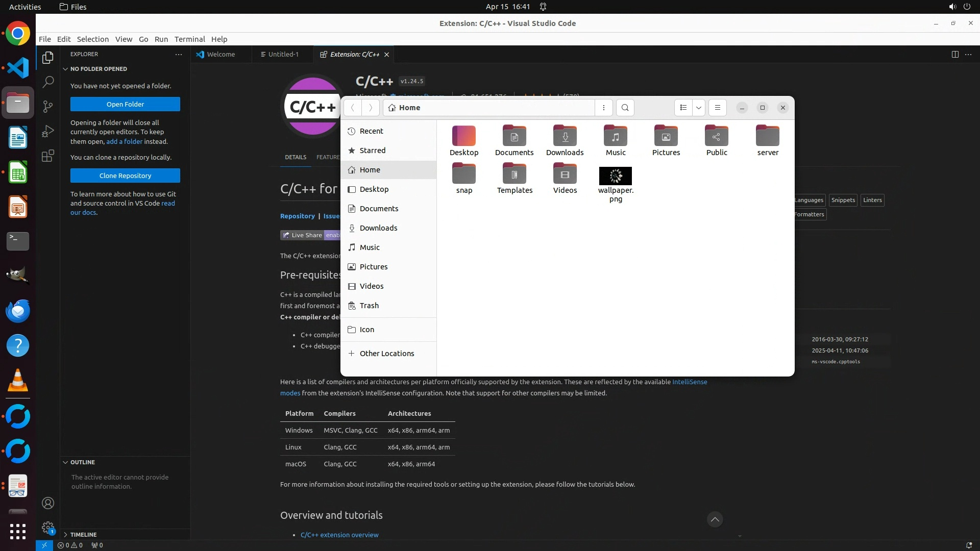Screen dimensions: 980x551
Task: Open view options dropdown arrow in Files
Action: 699,108
